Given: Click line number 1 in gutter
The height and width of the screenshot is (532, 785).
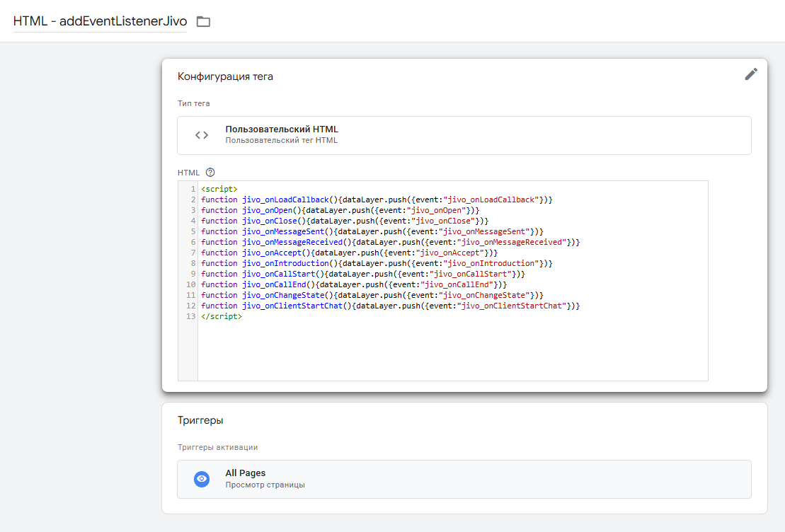Looking at the screenshot, I should pyautogui.click(x=193, y=189).
